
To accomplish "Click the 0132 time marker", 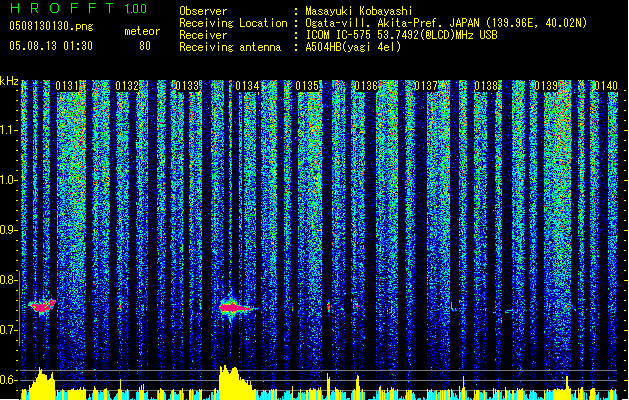I will click(127, 86).
